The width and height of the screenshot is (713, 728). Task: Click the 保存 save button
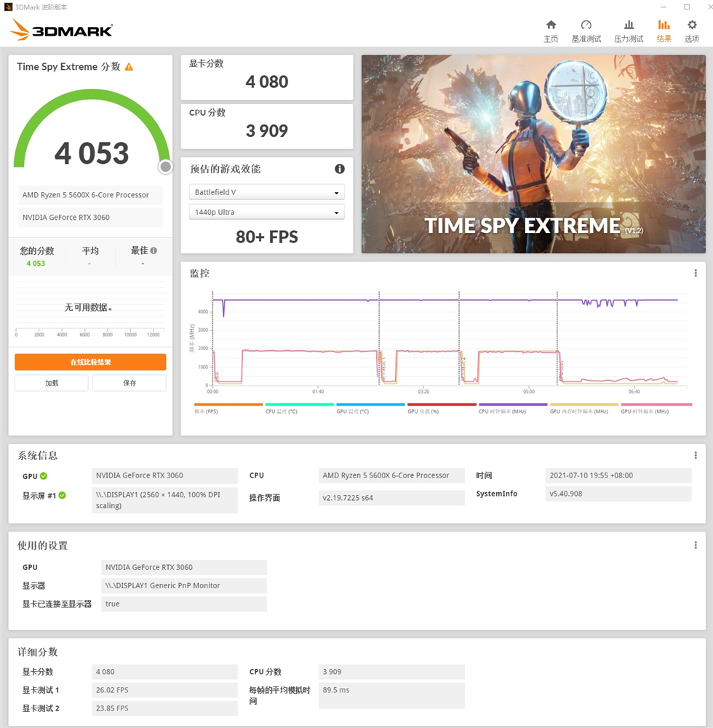point(130,383)
